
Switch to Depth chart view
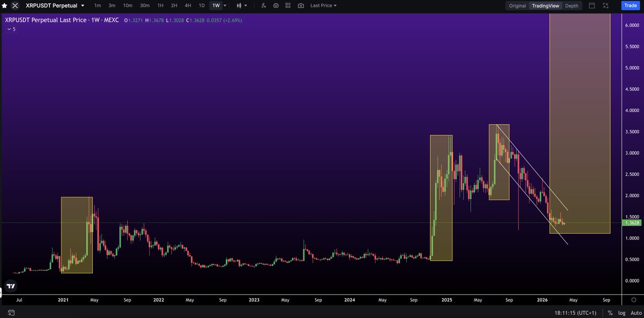(572, 5)
